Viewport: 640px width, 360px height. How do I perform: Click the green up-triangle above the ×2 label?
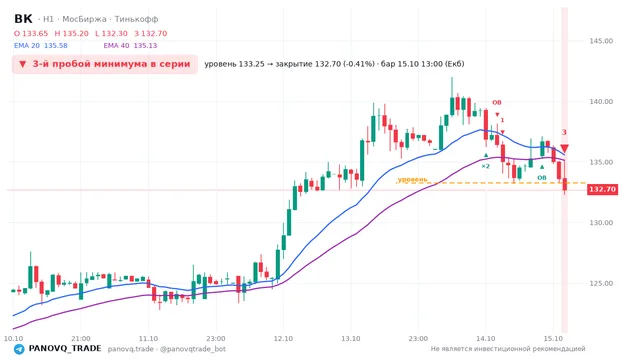pyautogui.click(x=486, y=155)
